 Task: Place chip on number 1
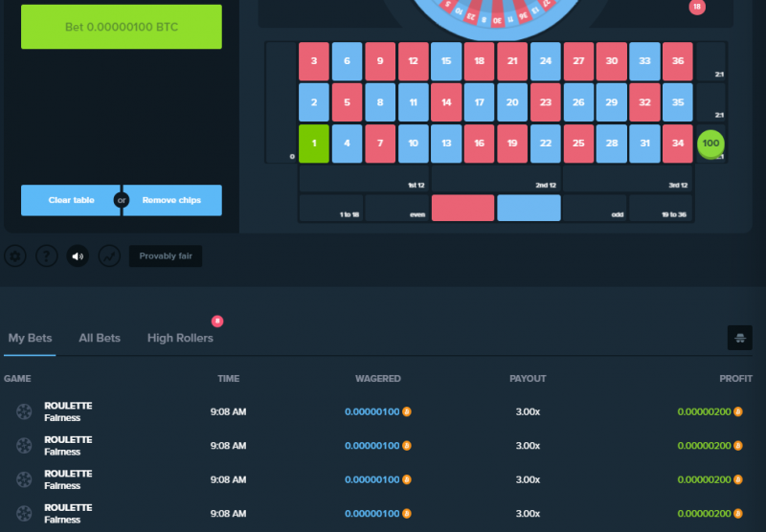(314, 144)
